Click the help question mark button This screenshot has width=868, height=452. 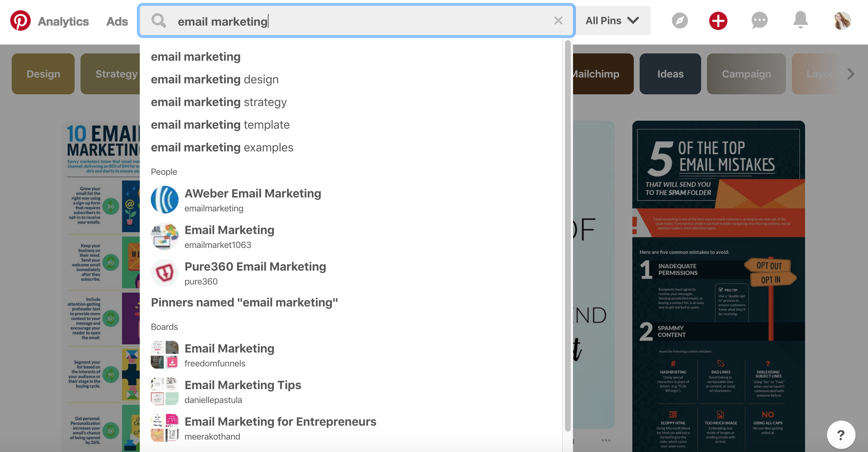pos(841,435)
